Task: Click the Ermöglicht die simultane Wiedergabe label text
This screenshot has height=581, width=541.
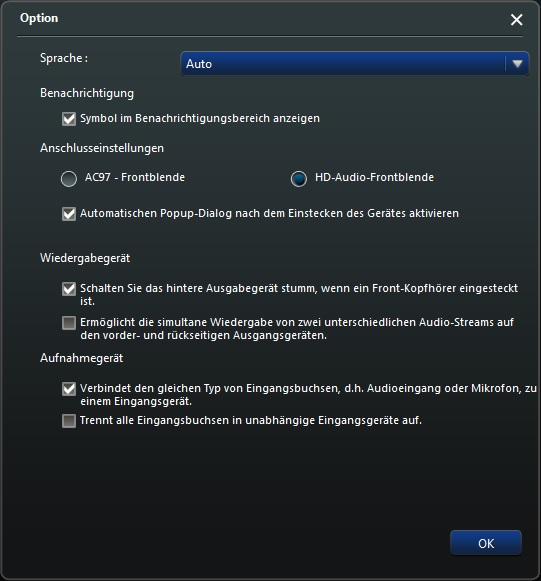Action: click(x=297, y=329)
